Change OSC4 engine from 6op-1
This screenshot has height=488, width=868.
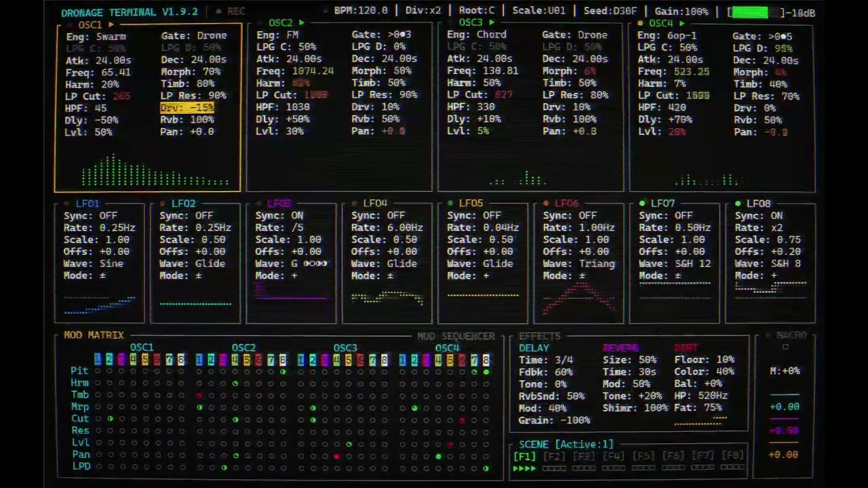(667, 35)
